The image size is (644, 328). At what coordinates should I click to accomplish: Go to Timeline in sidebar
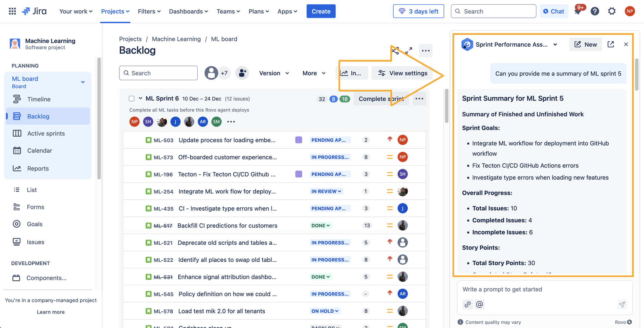[48, 99]
